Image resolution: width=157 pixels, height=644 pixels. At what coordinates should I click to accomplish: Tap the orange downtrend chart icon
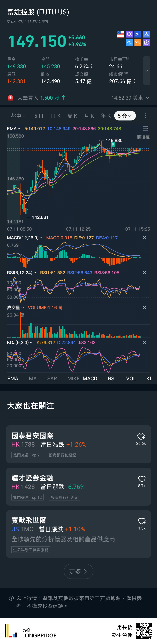click(x=138, y=43)
